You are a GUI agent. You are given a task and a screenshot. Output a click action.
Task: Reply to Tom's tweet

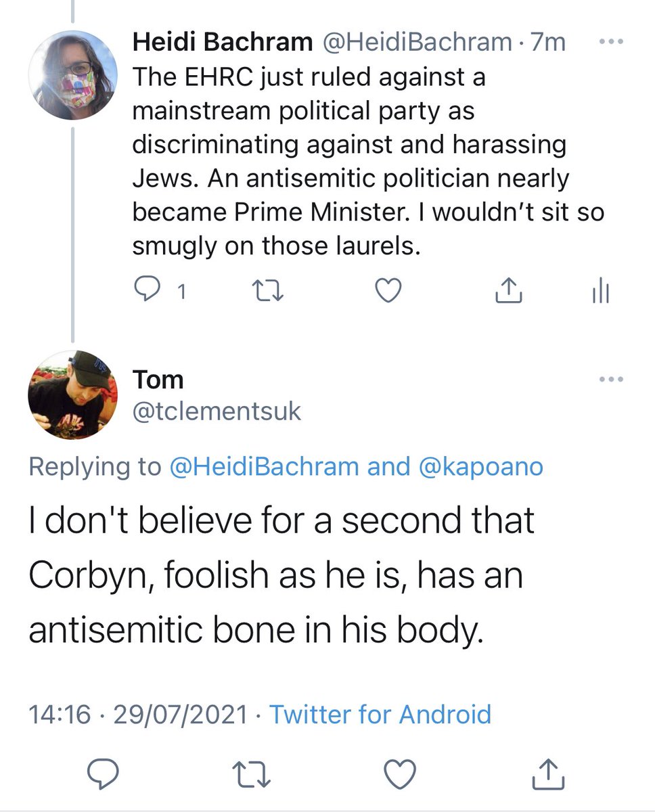[104, 772]
